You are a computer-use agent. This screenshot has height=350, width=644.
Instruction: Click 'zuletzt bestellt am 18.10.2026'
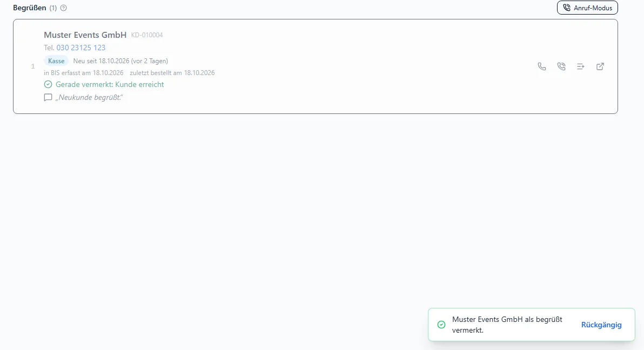point(172,73)
